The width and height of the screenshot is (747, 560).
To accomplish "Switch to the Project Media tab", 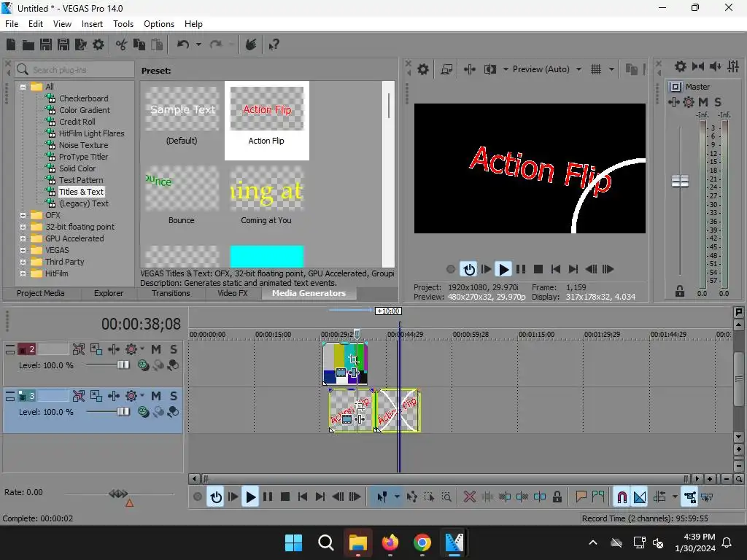I will point(41,293).
